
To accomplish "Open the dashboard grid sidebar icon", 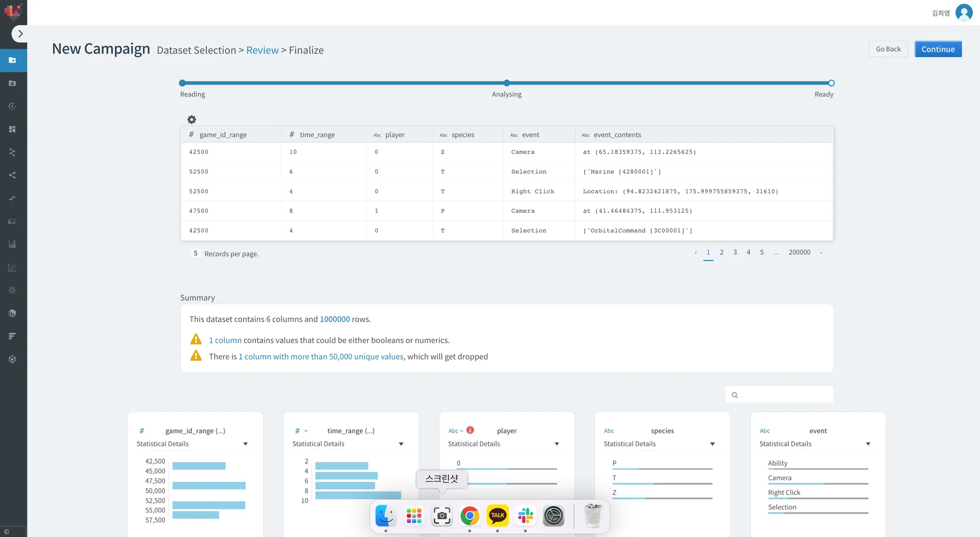I will pos(12,129).
